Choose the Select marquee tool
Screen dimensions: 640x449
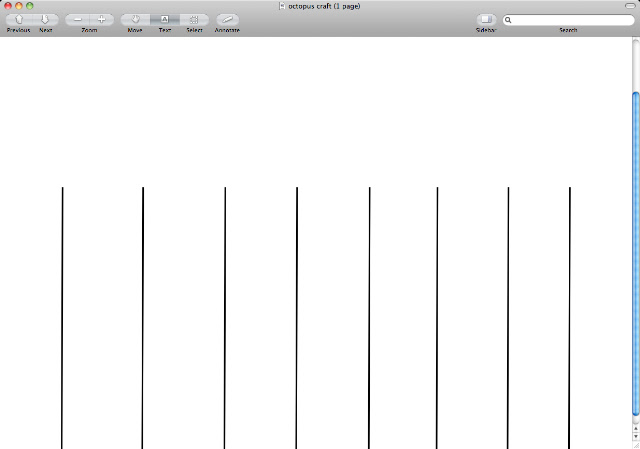click(194, 20)
